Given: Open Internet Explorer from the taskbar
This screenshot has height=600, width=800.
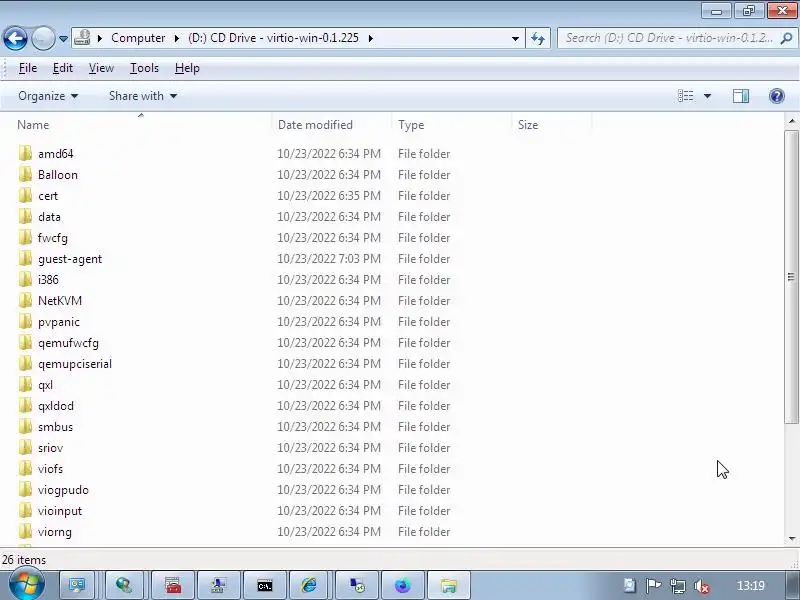Looking at the screenshot, I should [309, 585].
